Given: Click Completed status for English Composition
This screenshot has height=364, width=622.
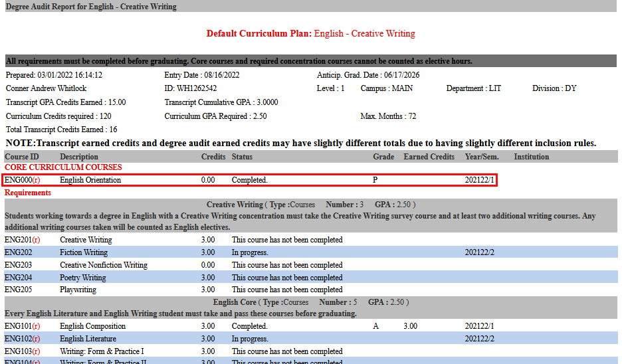Looking at the screenshot, I should [x=250, y=326].
